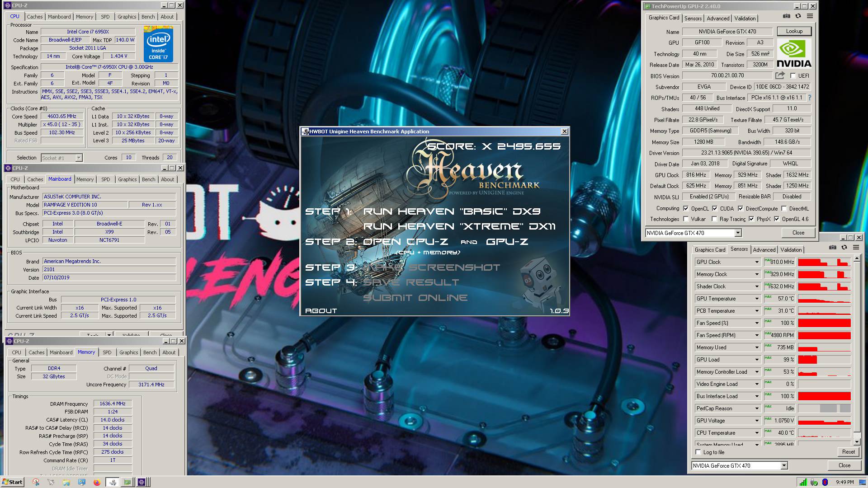Open SPD tab in CPU-Z Mainboard window
Viewport: 868px width, 488px height.
(106, 179)
